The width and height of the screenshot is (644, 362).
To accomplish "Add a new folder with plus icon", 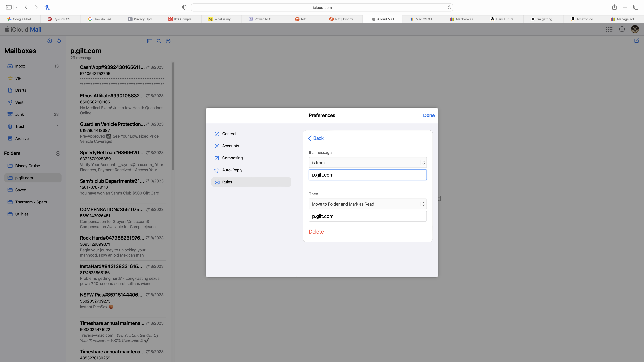I will (x=58, y=153).
